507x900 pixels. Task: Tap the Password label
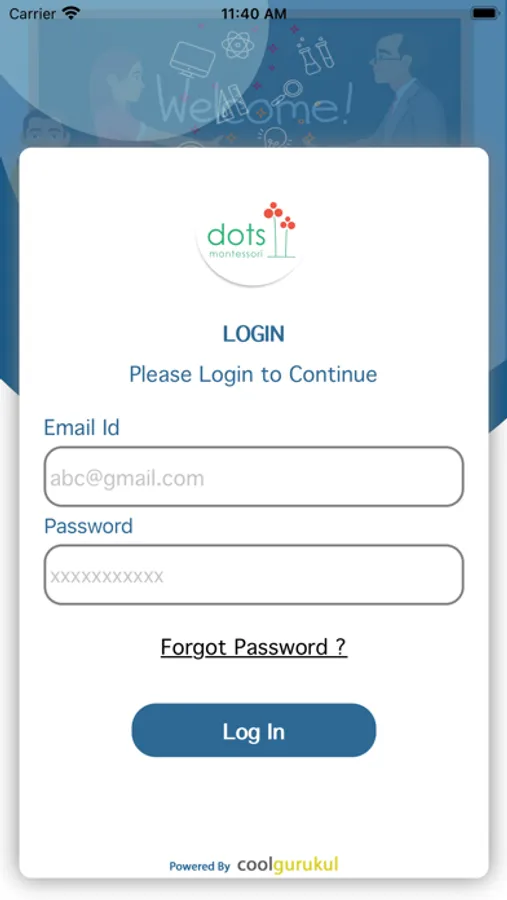[88, 526]
